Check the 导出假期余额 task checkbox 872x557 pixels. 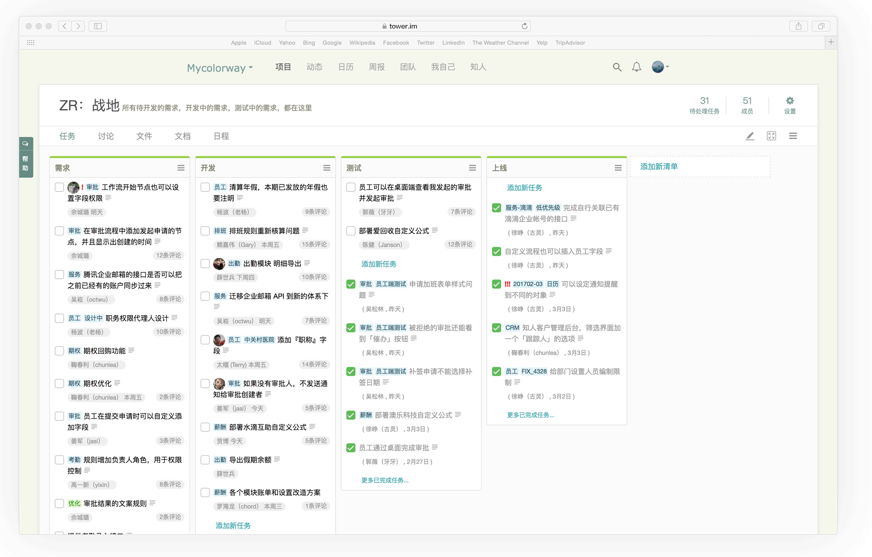click(x=206, y=460)
